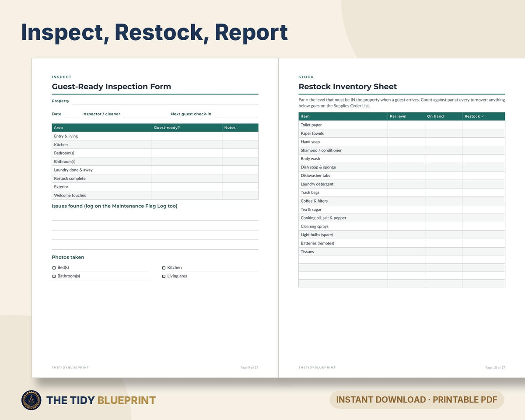Click the On hand column header

(444, 116)
